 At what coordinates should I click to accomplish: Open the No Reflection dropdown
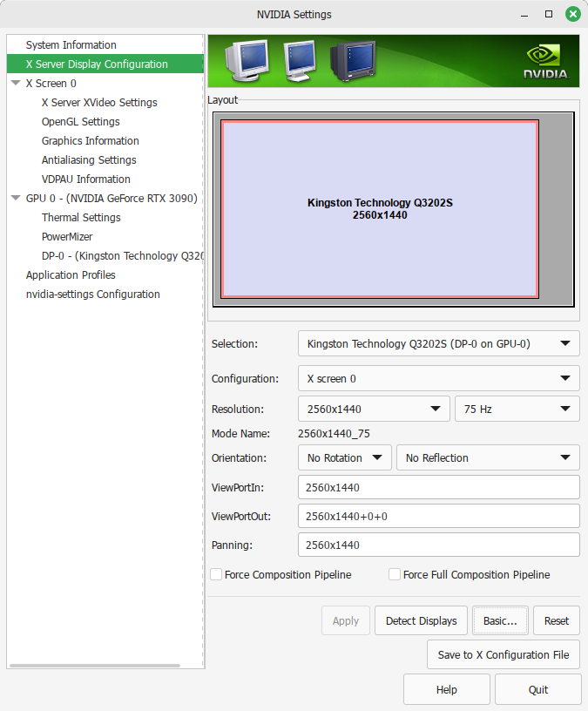(488, 458)
